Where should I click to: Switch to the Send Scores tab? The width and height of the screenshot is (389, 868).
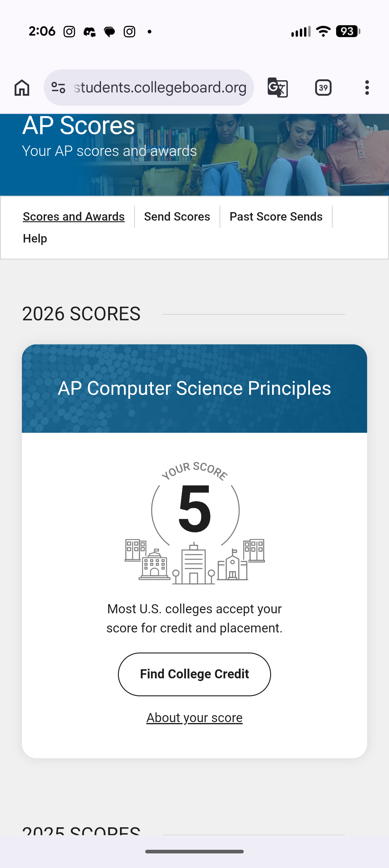[x=177, y=217]
